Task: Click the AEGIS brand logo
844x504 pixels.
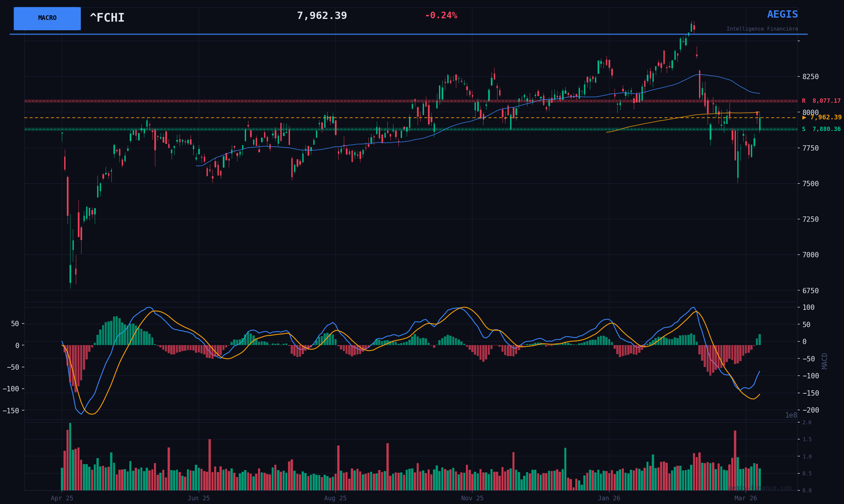Action: tap(782, 15)
